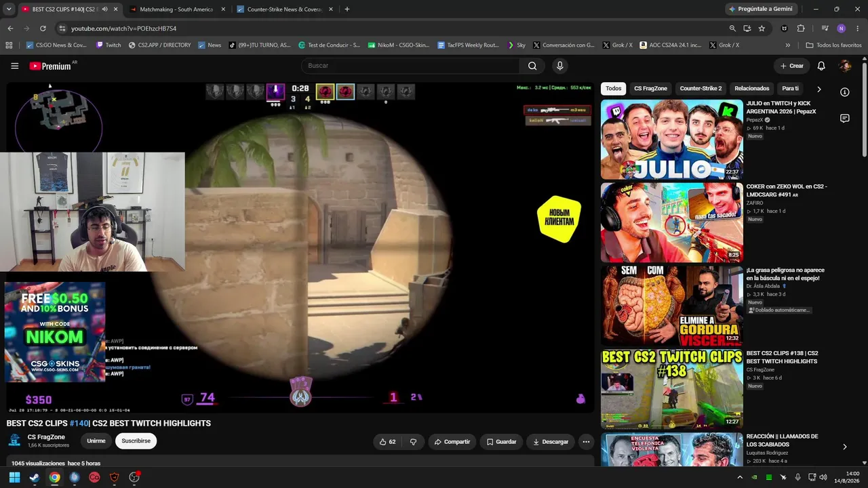Open the YouTube account avatar menu

845,66
